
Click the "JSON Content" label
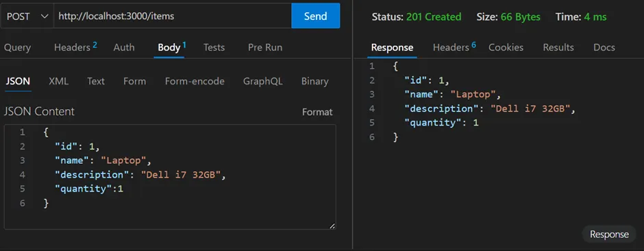coord(40,112)
